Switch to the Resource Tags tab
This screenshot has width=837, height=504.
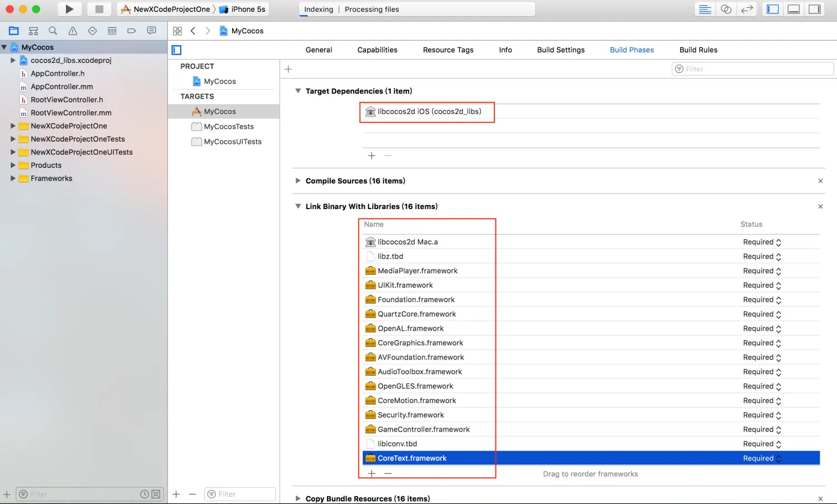[x=448, y=50]
